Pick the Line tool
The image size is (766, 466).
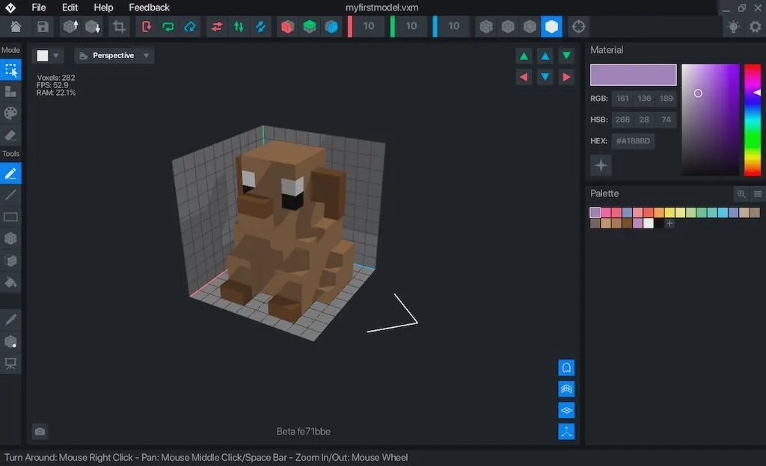pos(11,195)
